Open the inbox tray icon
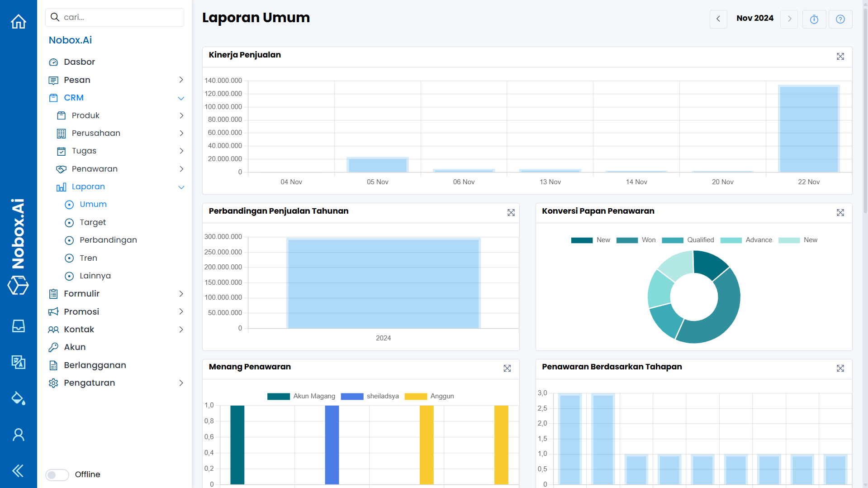The height and width of the screenshot is (488, 868). click(x=19, y=326)
